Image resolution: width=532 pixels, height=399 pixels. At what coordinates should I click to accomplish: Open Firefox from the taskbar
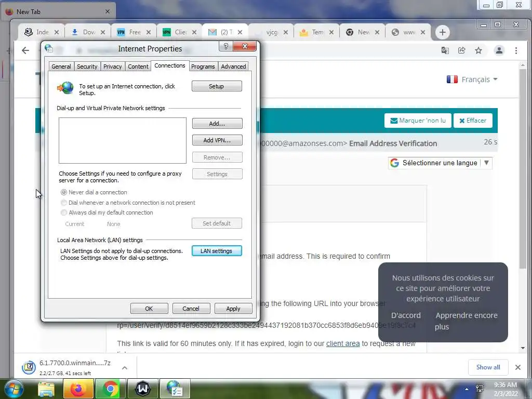pos(78,389)
